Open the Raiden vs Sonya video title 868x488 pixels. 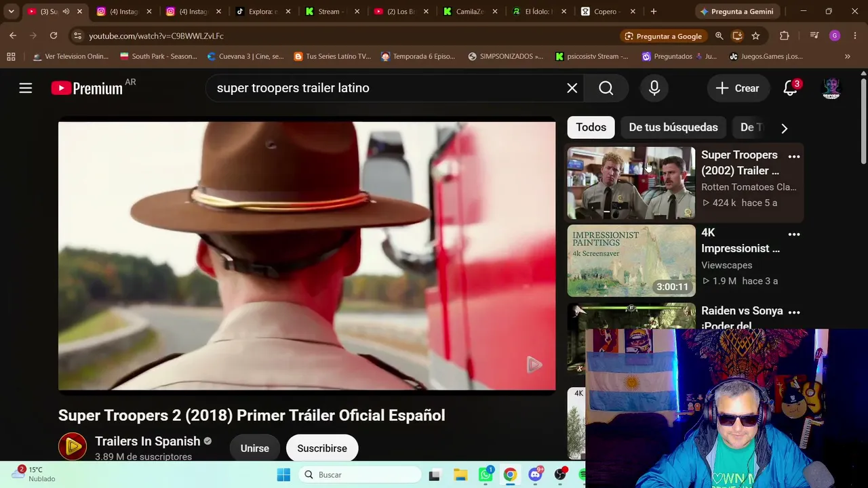[x=742, y=319]
